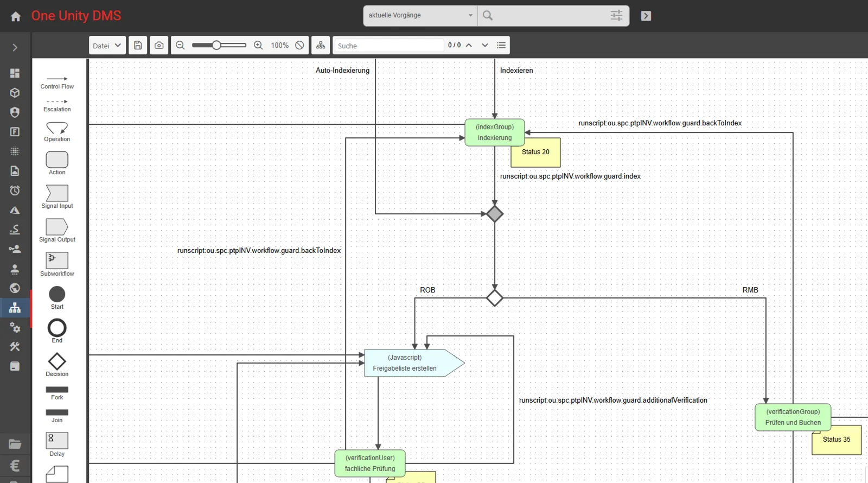Viewport: 868px width, 483px height.
Task: Open the gears settings icon in the sidebar
Action: [15, 327]
